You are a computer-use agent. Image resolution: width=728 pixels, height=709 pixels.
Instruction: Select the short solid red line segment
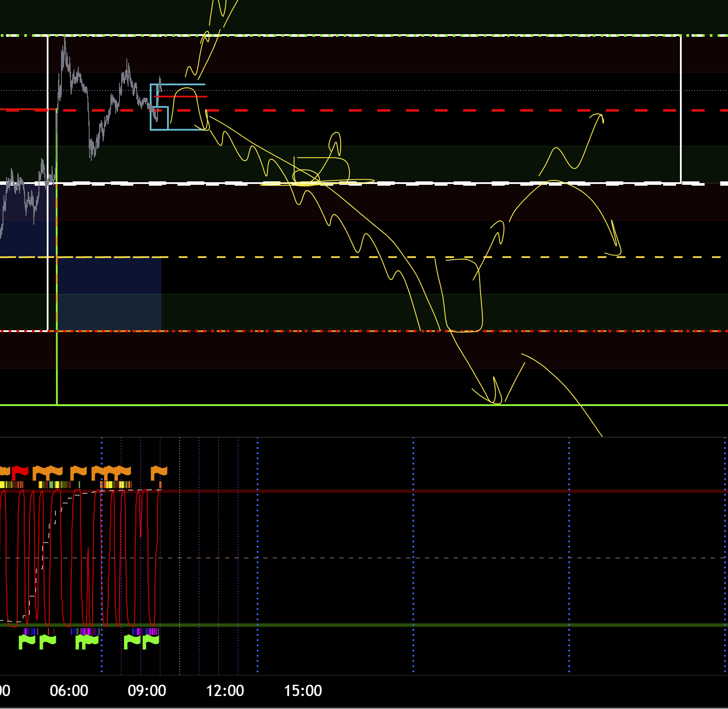click(182, 97)
